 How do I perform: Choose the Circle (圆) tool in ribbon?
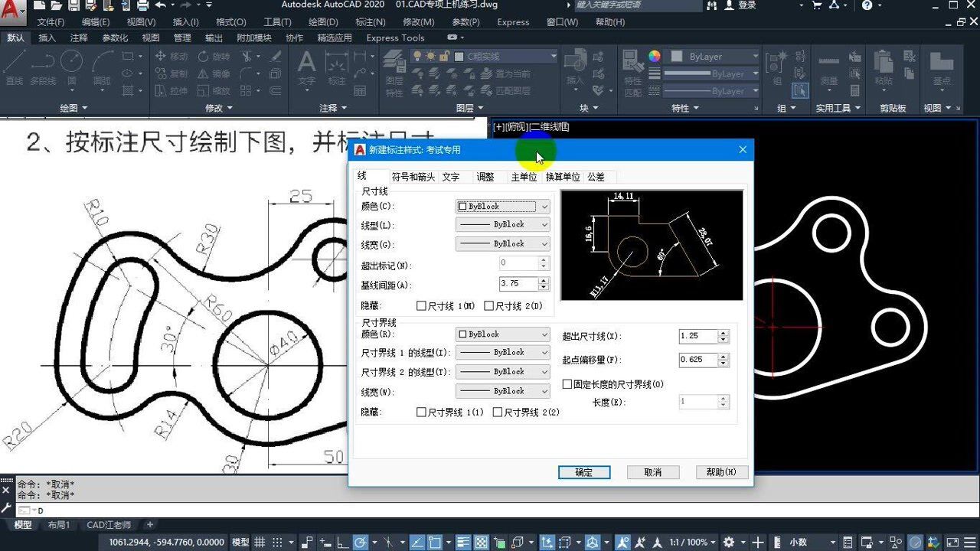(72, 67)
